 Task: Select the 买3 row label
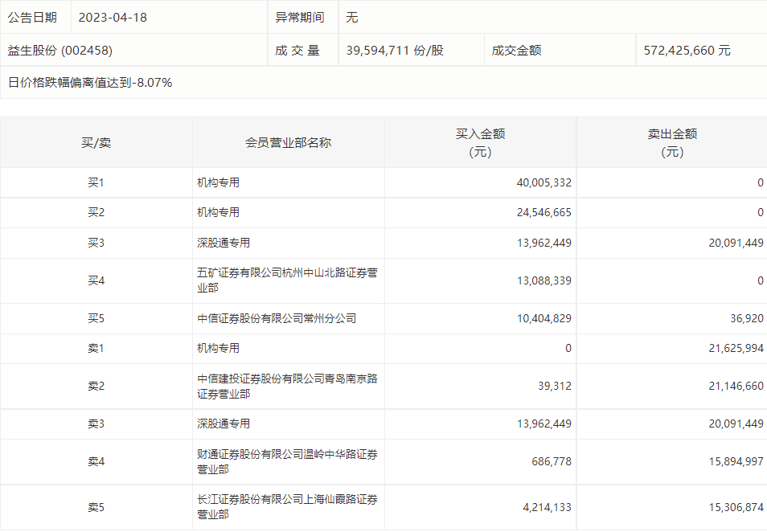[x=96, y=243]
